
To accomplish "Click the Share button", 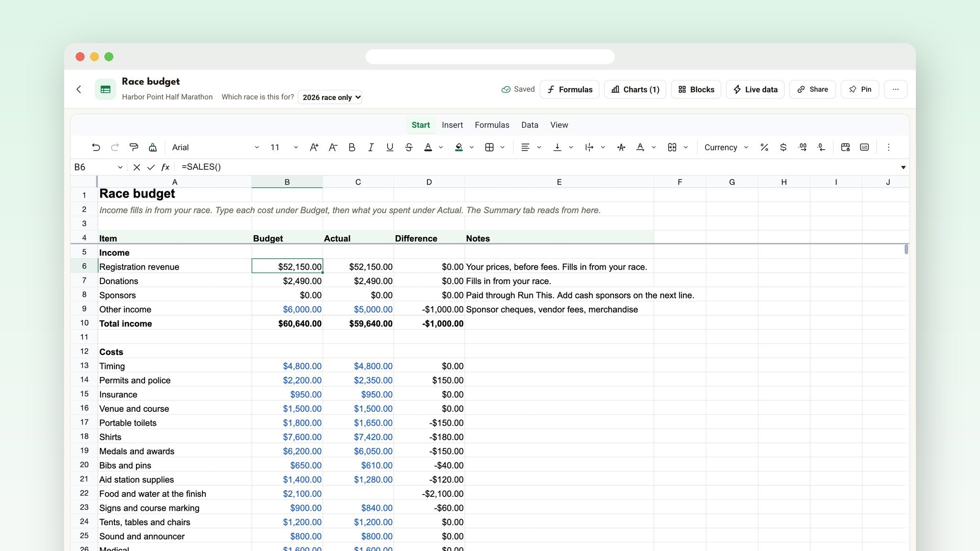I will (x=813, y=89).
